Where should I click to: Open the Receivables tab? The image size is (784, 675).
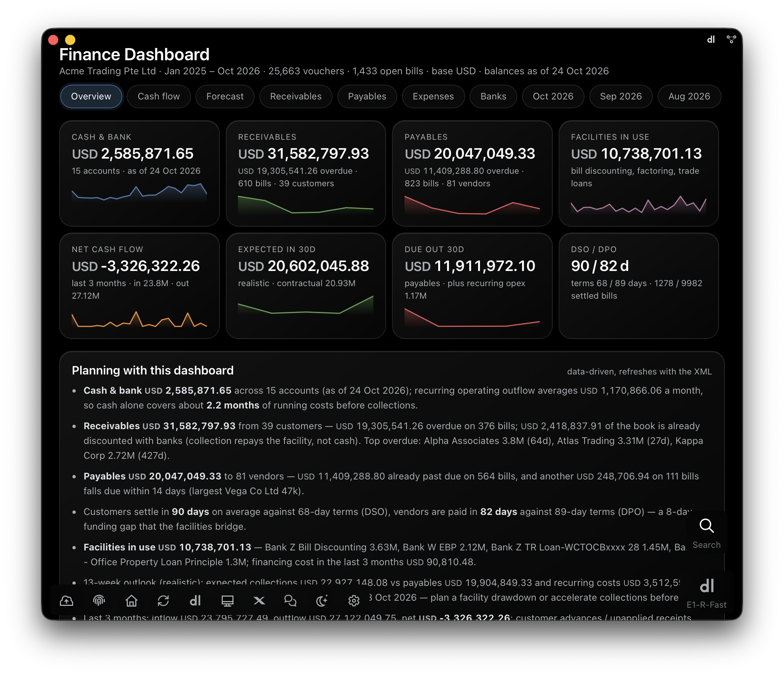[x=296, y=96]
